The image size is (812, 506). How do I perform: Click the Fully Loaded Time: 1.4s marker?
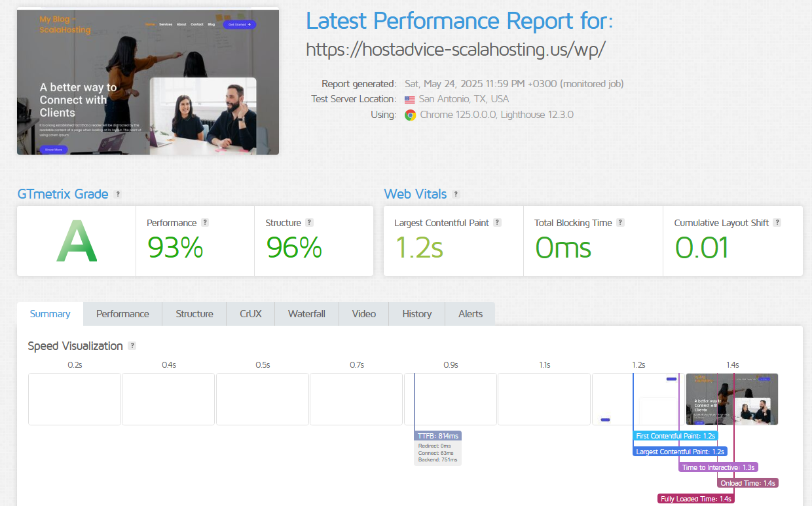695,499
